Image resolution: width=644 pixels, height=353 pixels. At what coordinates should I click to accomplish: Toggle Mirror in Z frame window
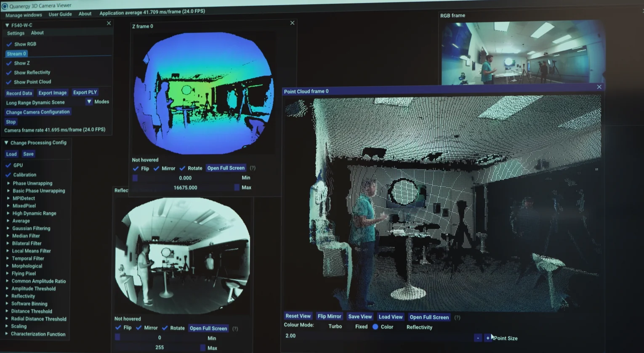pos(156,168)
